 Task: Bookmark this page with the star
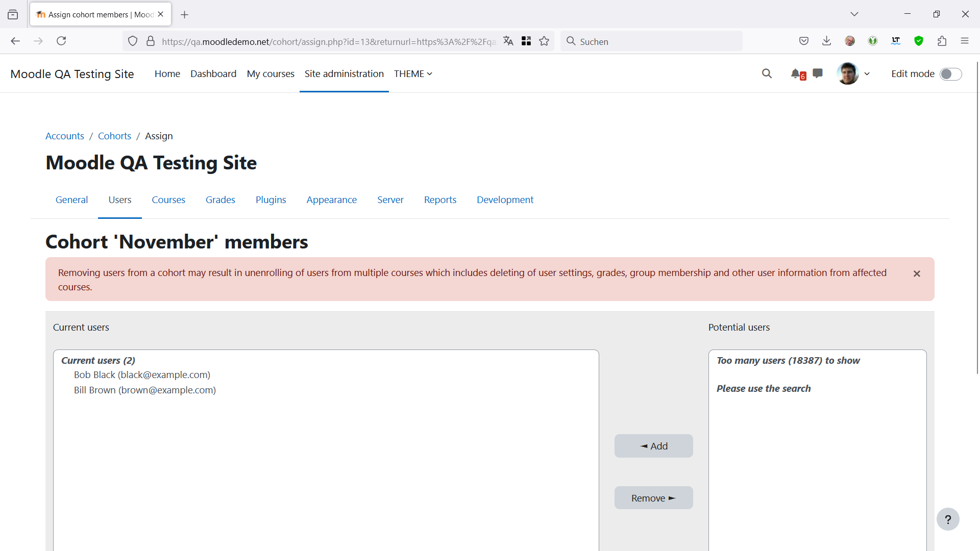[544, 41]
